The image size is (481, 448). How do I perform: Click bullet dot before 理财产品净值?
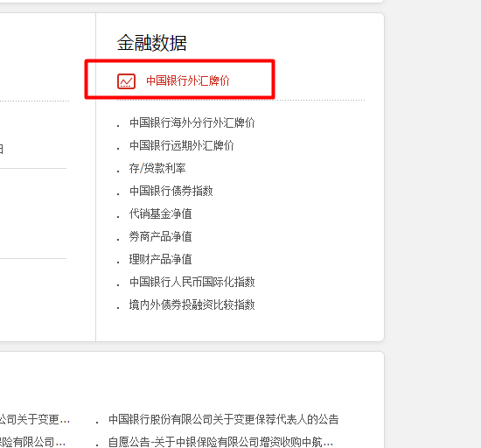[118, 262]
